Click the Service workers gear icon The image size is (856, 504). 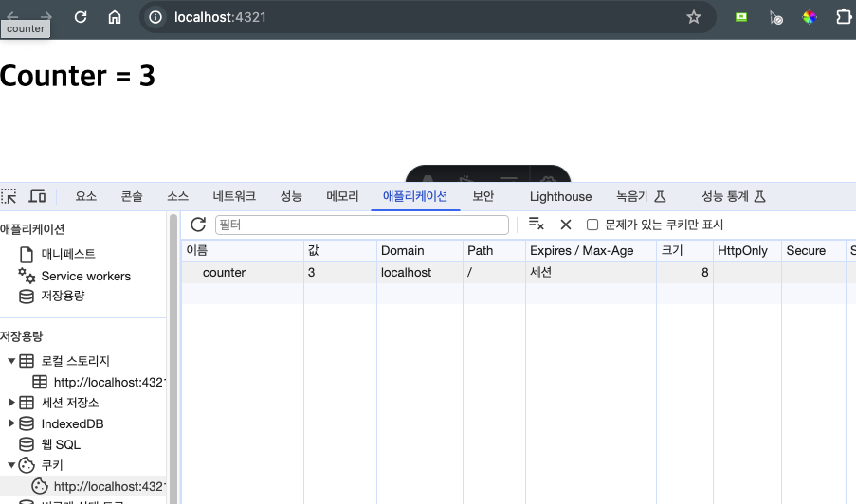click(27, 276)
